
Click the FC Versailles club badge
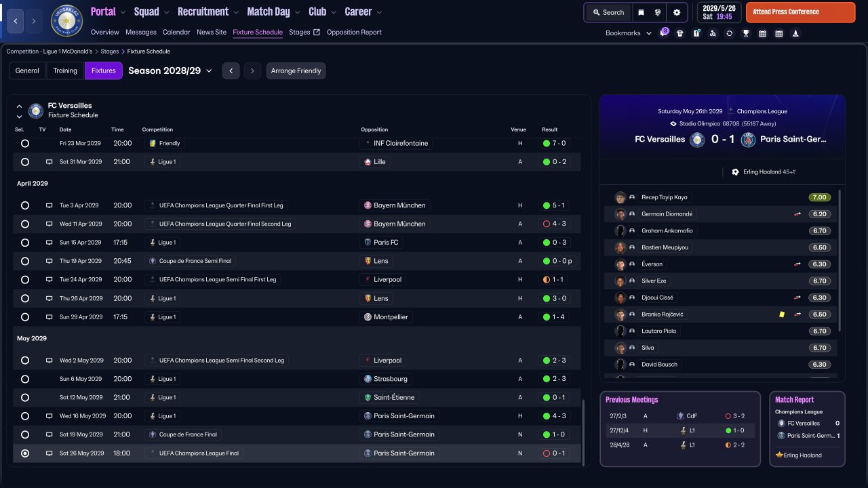tap(66, 22)
